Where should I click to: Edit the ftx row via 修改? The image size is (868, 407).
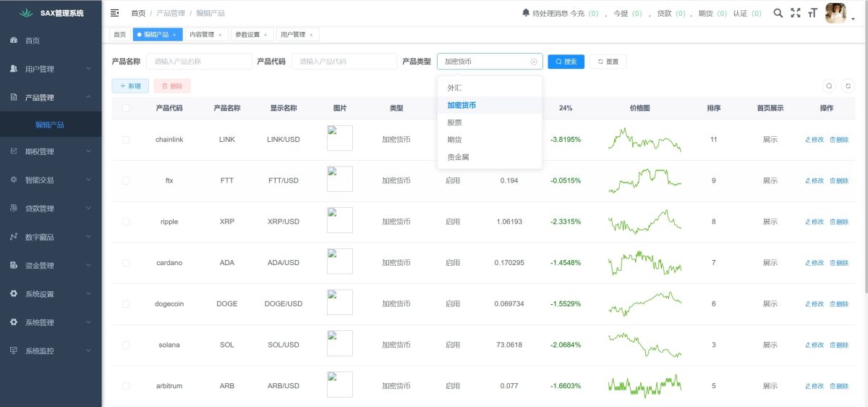pyautogui.click(x=814, y=180)
